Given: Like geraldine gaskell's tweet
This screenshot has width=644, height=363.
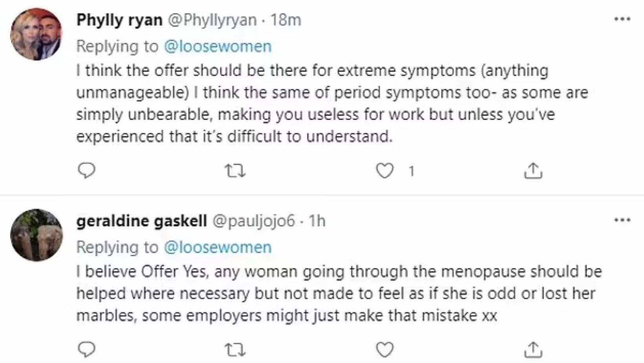Looking at the screenshot, I should (384, 349).
